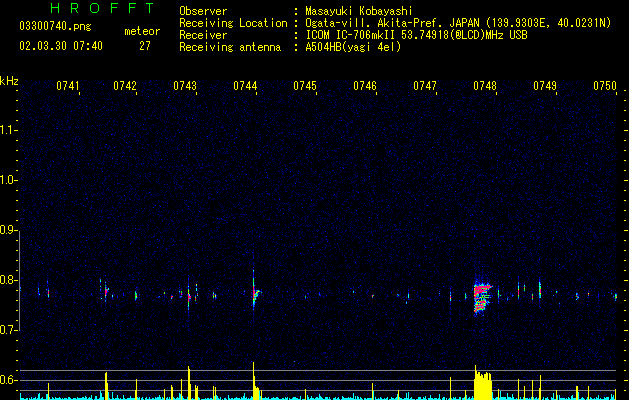Click the A504HB(yagi 4el) antenna text

tap(353, 47)
